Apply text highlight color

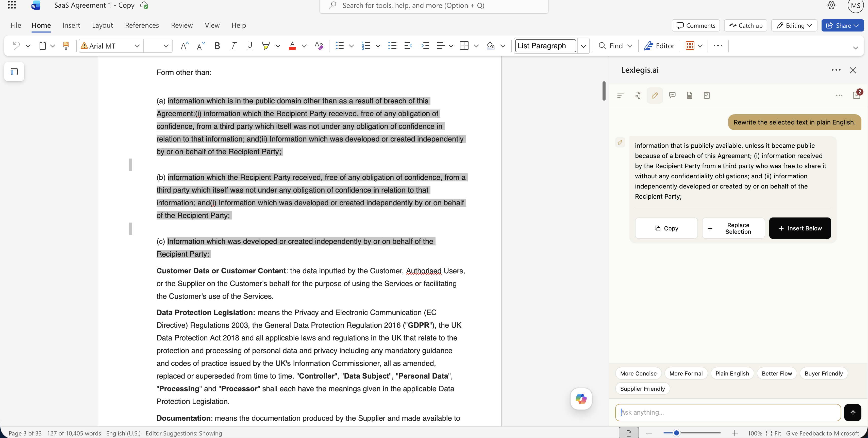coord(266,45)
